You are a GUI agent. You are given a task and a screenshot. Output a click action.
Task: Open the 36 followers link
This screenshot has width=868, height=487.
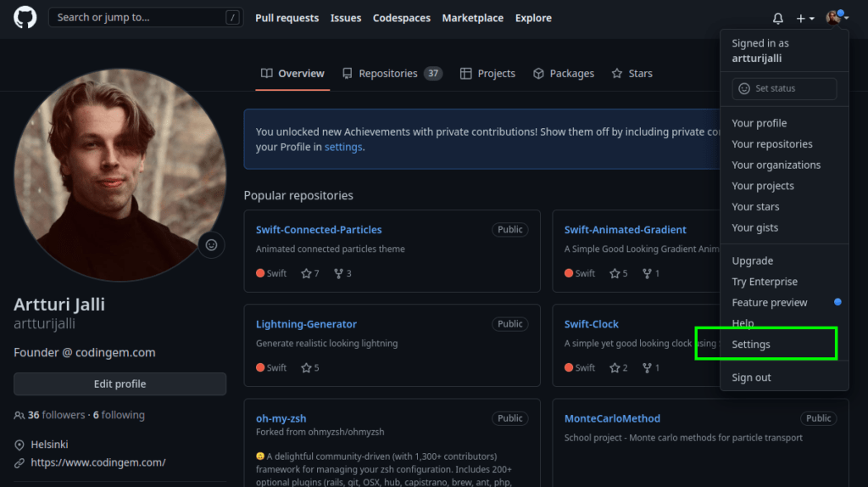coord(57,415)
